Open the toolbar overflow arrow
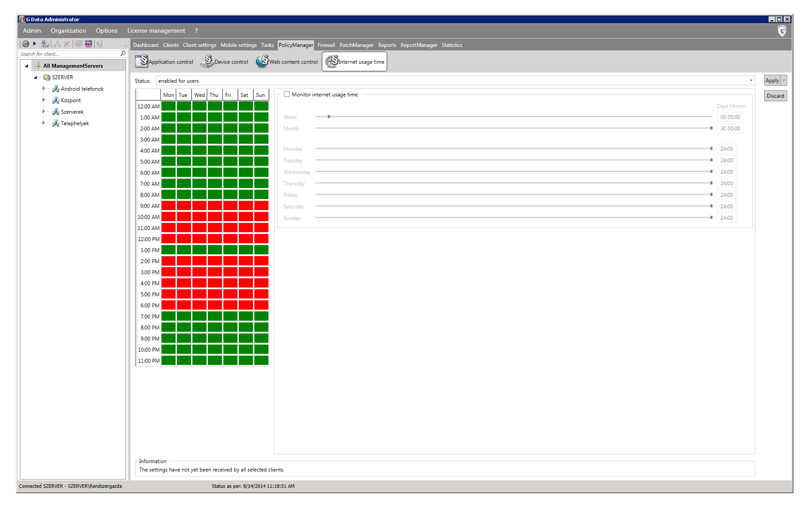The height and width of the screenshot is (506, 812). (126, 45)
